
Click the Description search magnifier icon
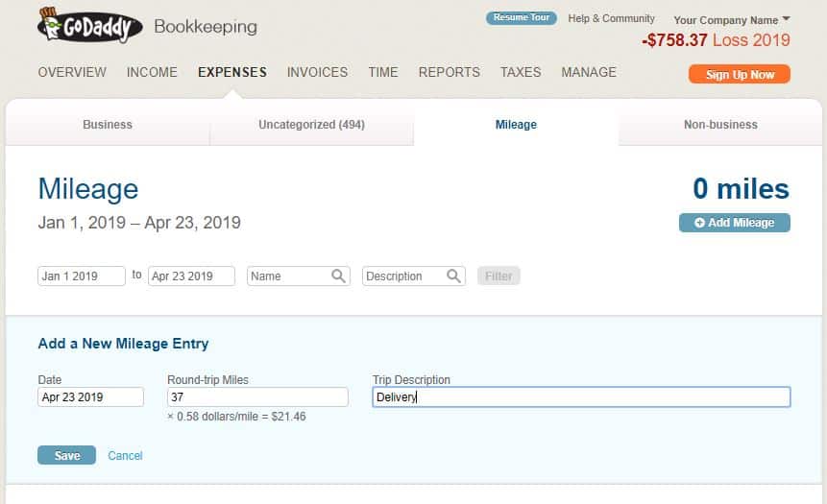tap(453, 276)
